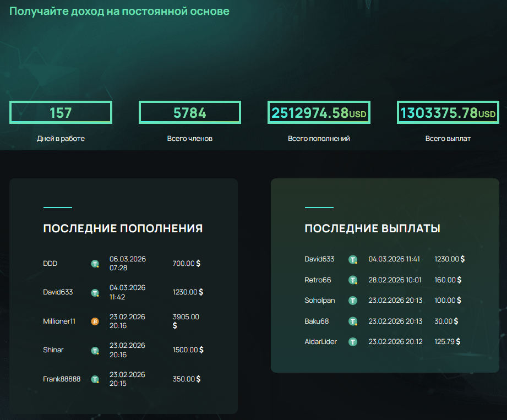Click the Tether icon on David633's deposit

[x=95, y=292]
